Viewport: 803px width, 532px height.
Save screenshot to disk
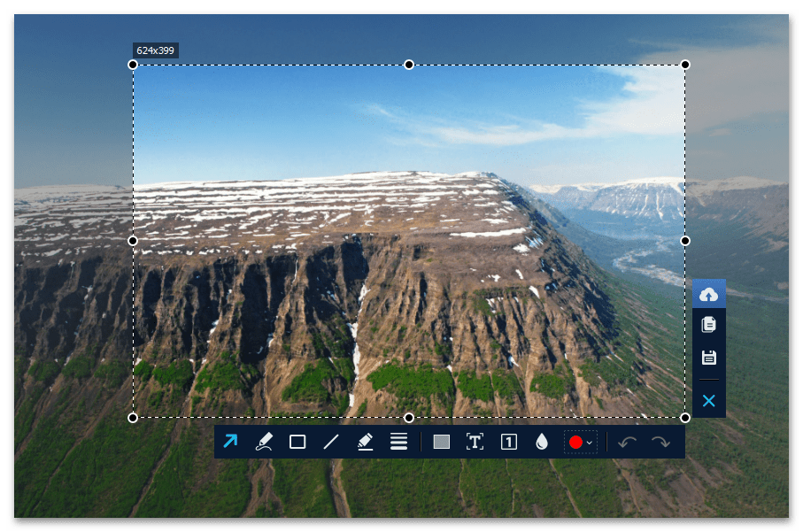click(x=708, y=358)
